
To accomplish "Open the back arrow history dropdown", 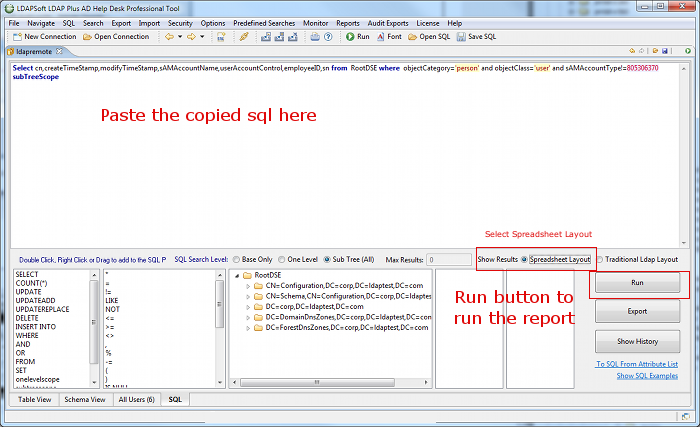I will (x=180, y=37).
